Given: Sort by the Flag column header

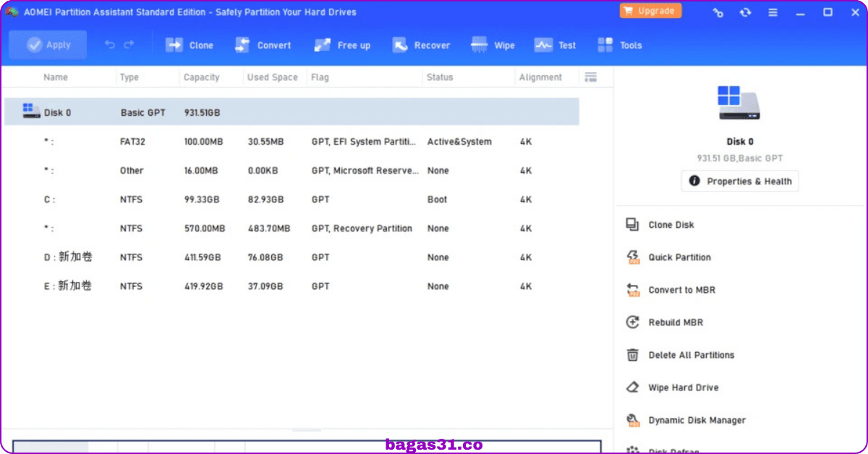Looking at the screenshot, I should [x=320, y=77].
